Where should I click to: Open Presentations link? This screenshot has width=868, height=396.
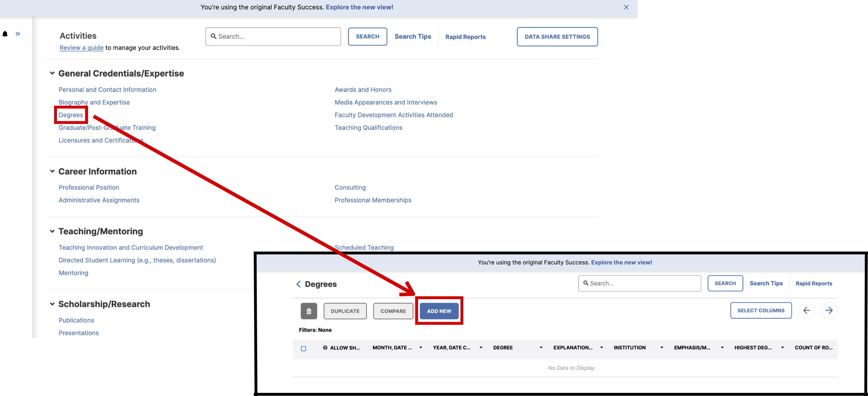tap(79, 333)
